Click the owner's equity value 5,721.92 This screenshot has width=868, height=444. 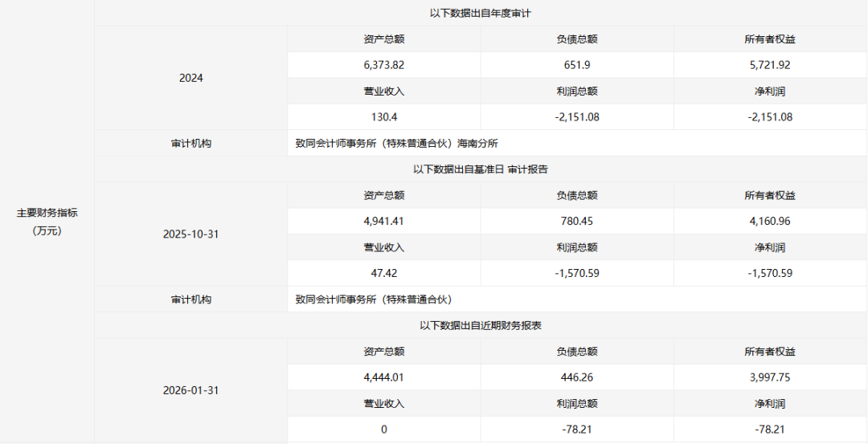(769, 65)
